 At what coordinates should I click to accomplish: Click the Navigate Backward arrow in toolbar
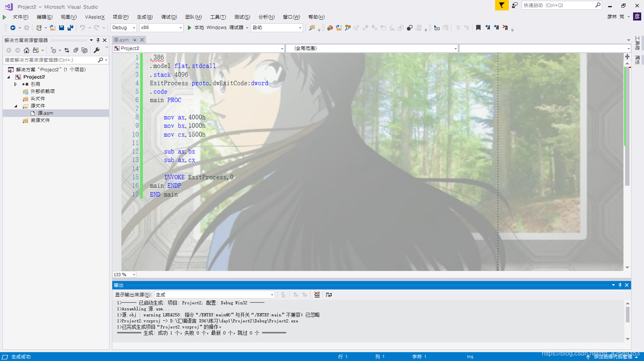click(13, 28)
